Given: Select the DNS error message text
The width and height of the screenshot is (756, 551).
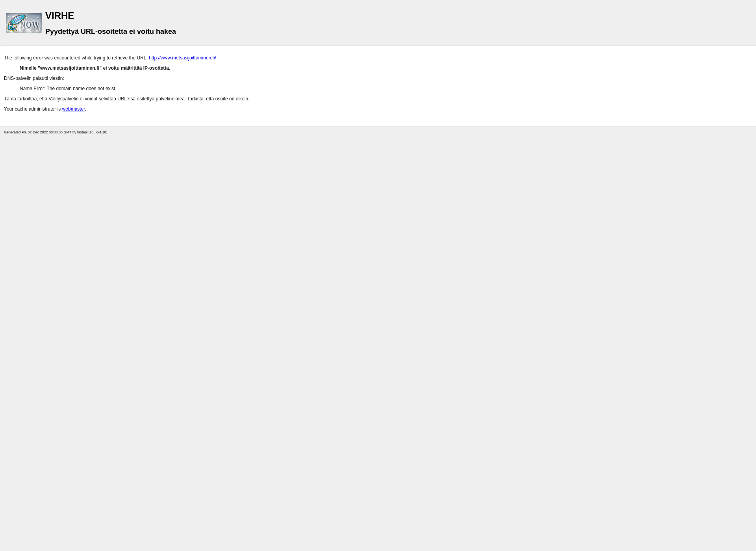Looking at the screenshot, I should pyautogui.click(x=67, y=88).
